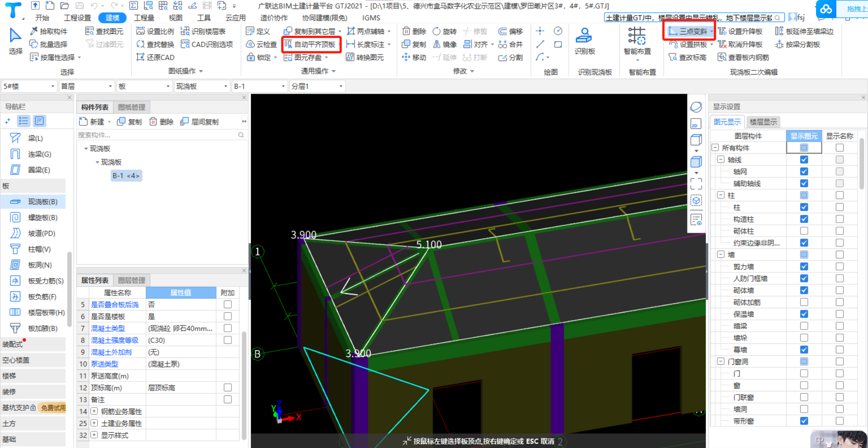The width and height of the screenshot is (868, 448).
Task: Click the 设置比例 set scale tool
Action: coord(155,31)
